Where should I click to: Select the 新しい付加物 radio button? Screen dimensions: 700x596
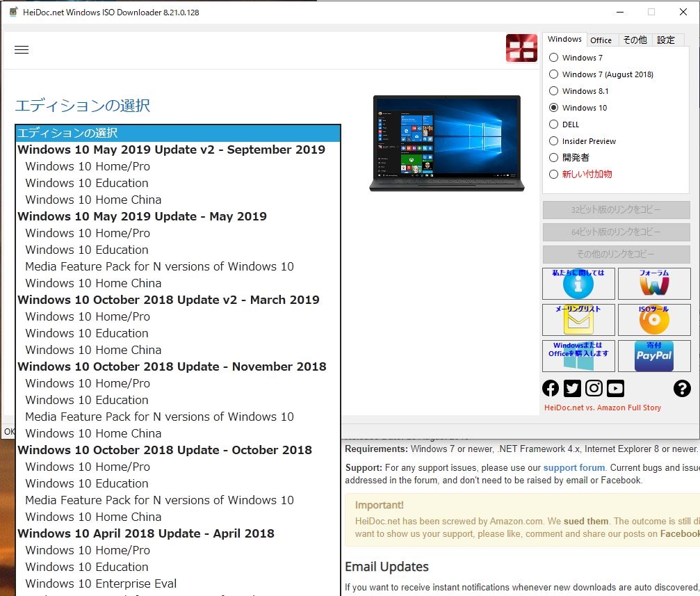tap(553, 175)
